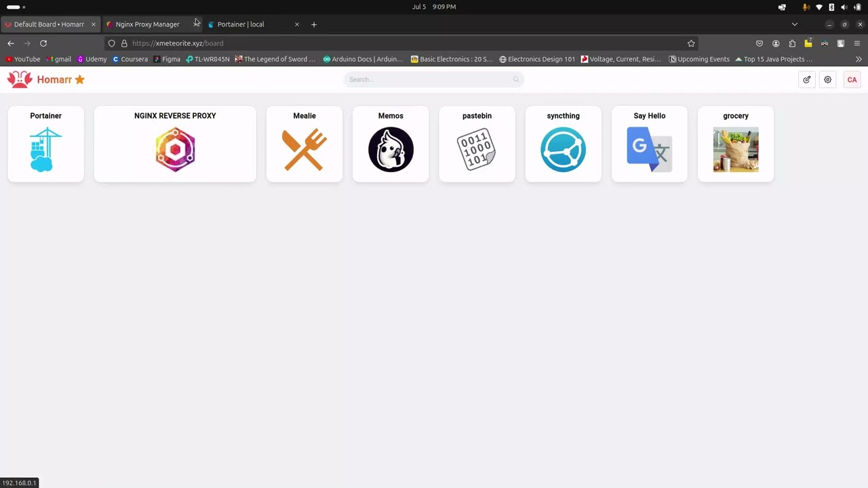Viewport: 868px width, 488px height.
Task: Open Homarr board settings gear
Action: [x=828, y=79]
